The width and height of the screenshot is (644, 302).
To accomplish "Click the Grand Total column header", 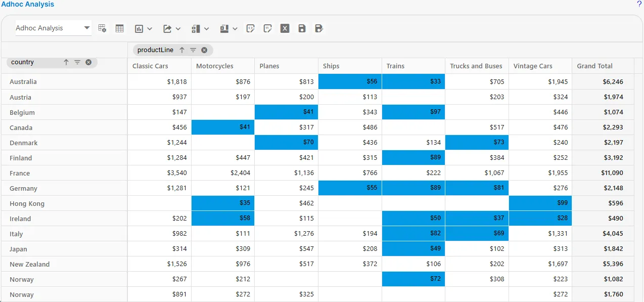I will click(x=594, y=66).
